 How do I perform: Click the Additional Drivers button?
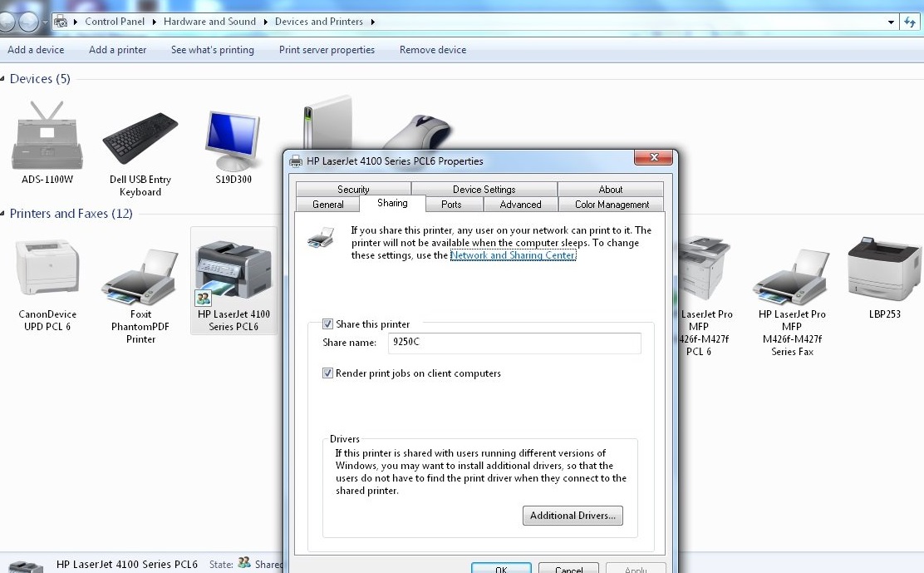click(573, 516)
